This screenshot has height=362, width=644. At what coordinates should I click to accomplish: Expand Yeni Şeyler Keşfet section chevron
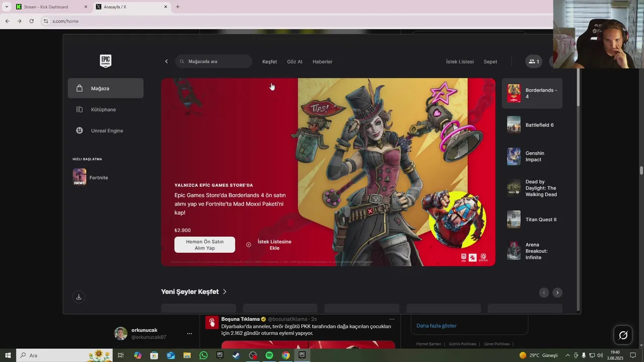[225, 292]
